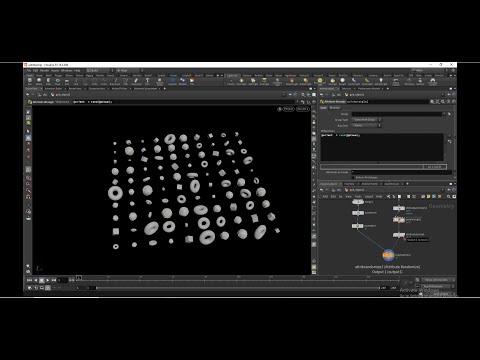Open network editor Add menu
Viewport: 480px width, 360px height.
[x=325, y=197]
